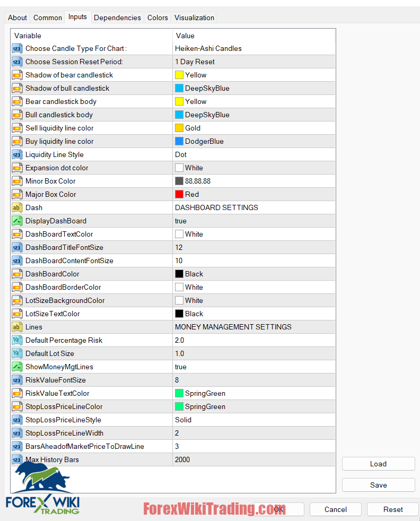This screenshot has height=521, width=420.
Task: Click the 88,88,88 gray Minor Box swatch
Action: click(179, 181)
